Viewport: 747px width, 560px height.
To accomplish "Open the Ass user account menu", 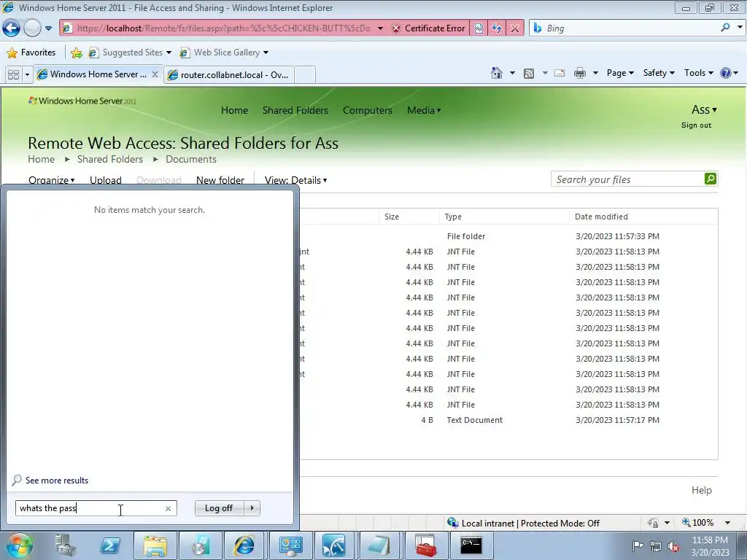I will (x=704, y=110).
